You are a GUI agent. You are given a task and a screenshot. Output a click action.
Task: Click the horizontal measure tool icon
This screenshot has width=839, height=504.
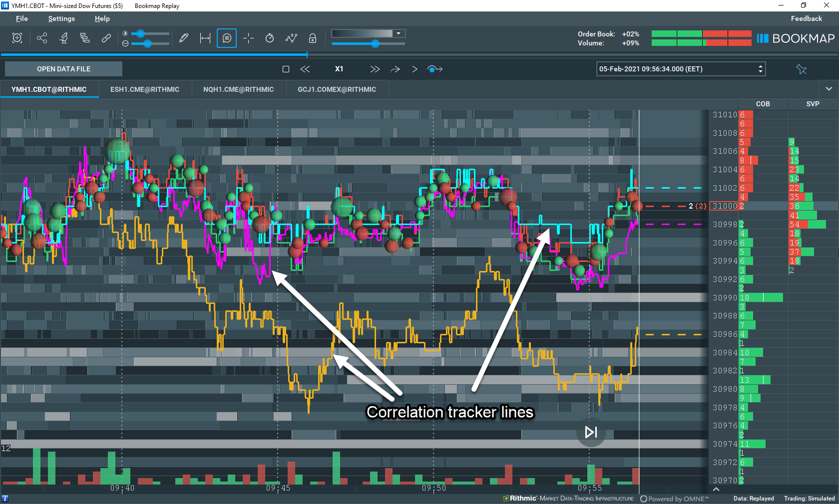[x=205, y=38]
